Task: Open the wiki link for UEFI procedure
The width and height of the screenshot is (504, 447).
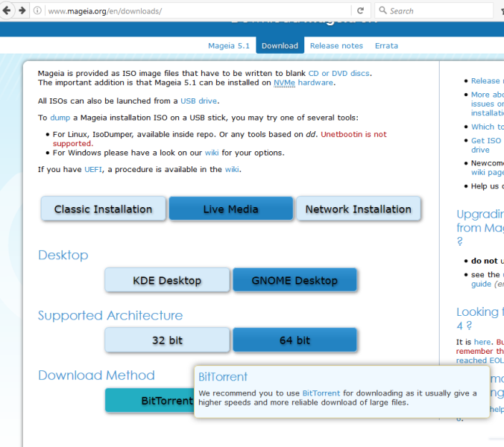Action: coord(232,169)
